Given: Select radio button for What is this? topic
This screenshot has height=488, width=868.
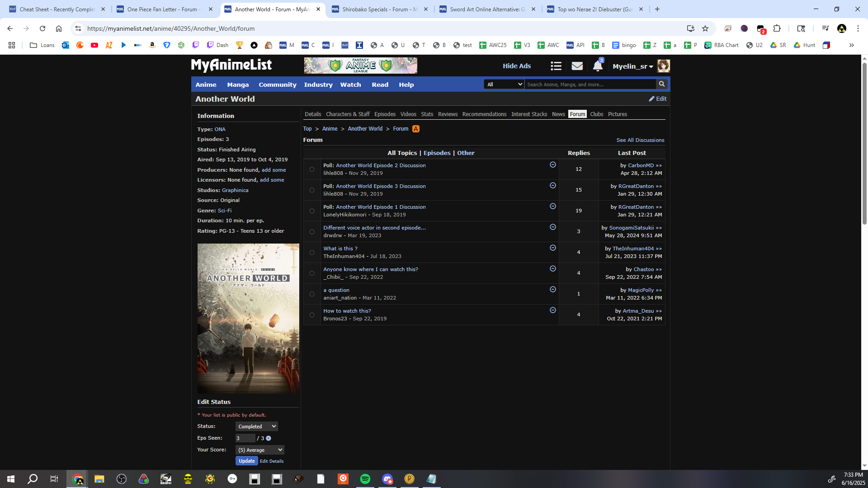Looking at the screenshot, I should [x=312, y=253].
